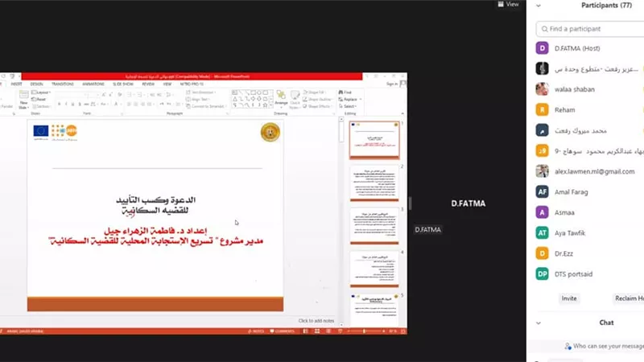Select slide 1 thumbnail

(x=374, y=139)
